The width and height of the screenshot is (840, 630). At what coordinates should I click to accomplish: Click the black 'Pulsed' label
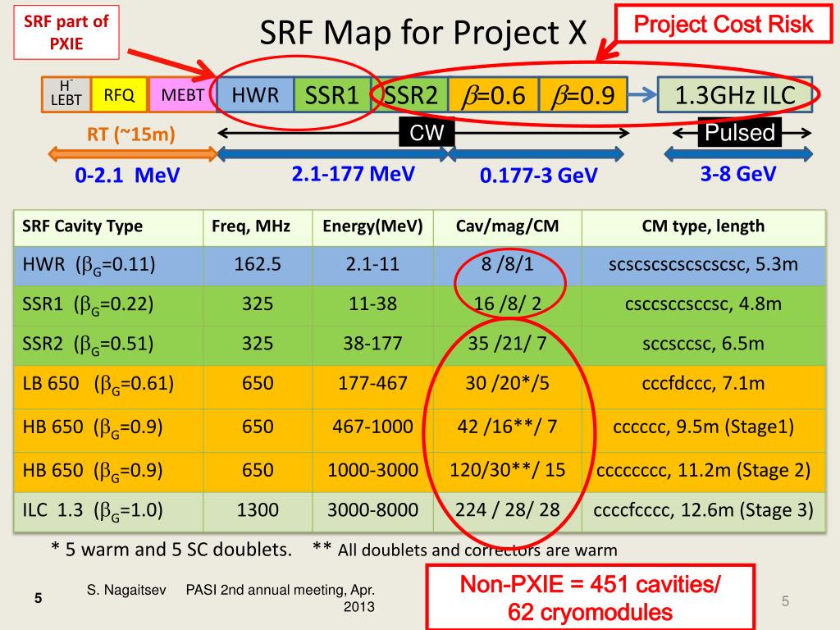[x=739, y=132]
